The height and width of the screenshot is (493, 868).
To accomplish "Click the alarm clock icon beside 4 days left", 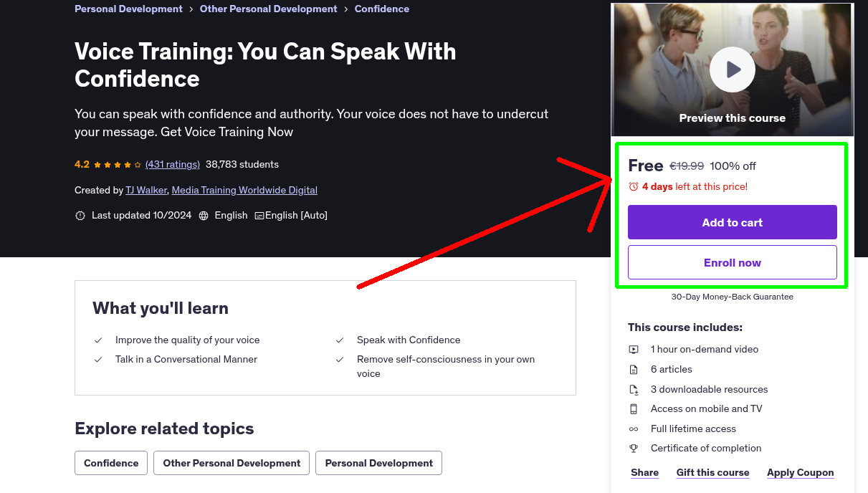I will click(x=634, y=186).
